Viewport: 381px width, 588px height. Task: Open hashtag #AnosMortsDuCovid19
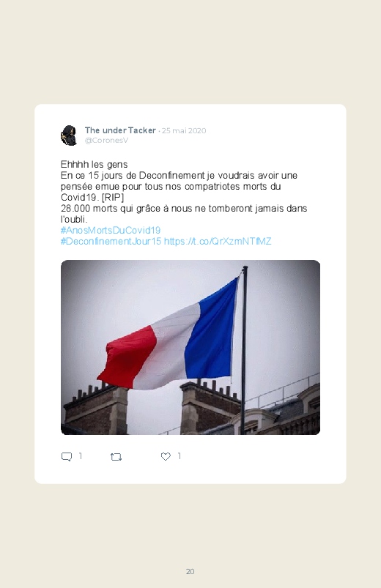click(x=111, y=230)
